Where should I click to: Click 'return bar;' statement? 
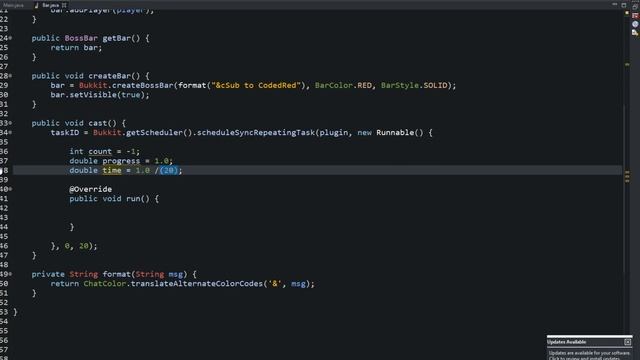(x=76, y=47)
